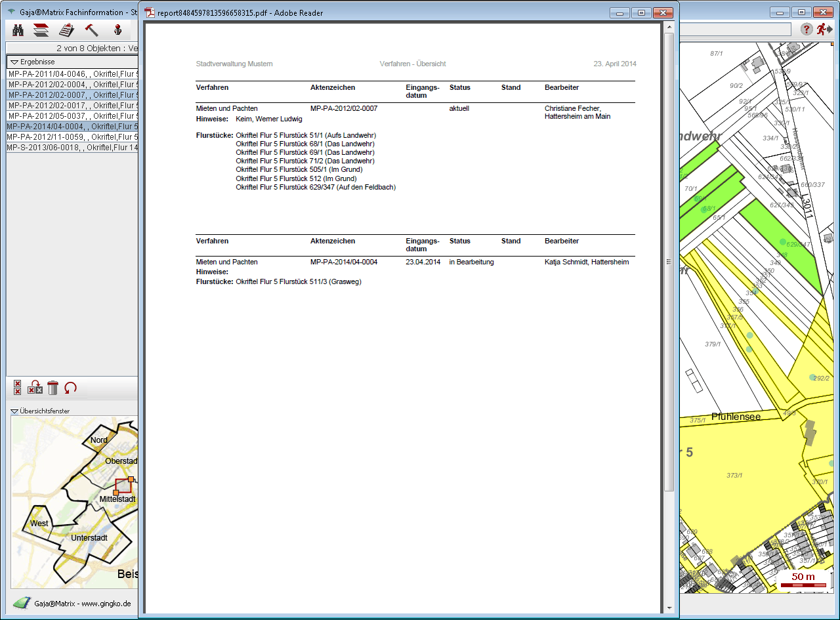840x620 pixels.
Task: Click the info figure icon
Action: 118,30
